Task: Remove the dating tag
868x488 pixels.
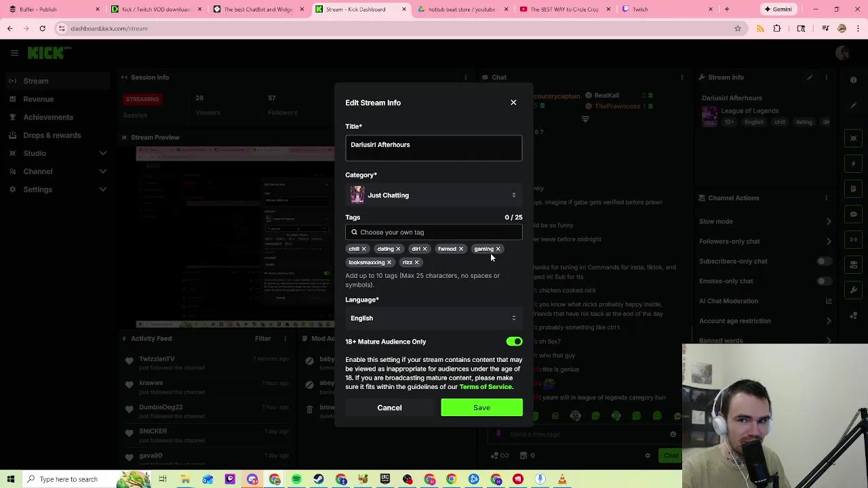Action: (x=398, y=249)
